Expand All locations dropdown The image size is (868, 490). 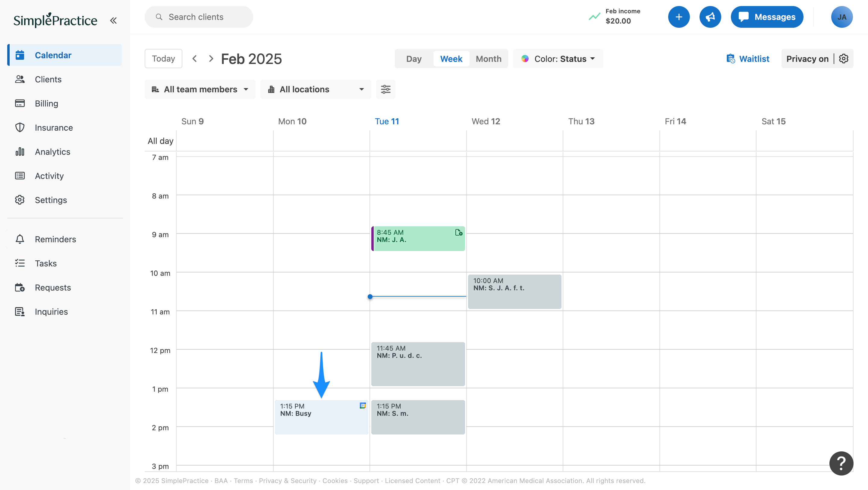coord(316,89)
